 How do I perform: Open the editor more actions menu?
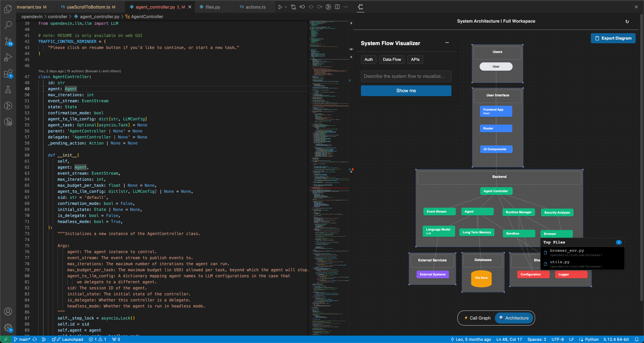click(346, 7)
